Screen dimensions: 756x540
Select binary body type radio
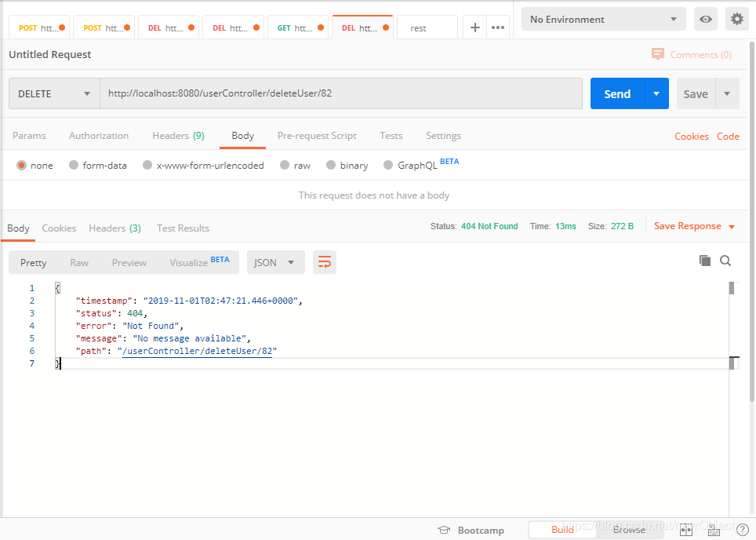coord(331,165)
